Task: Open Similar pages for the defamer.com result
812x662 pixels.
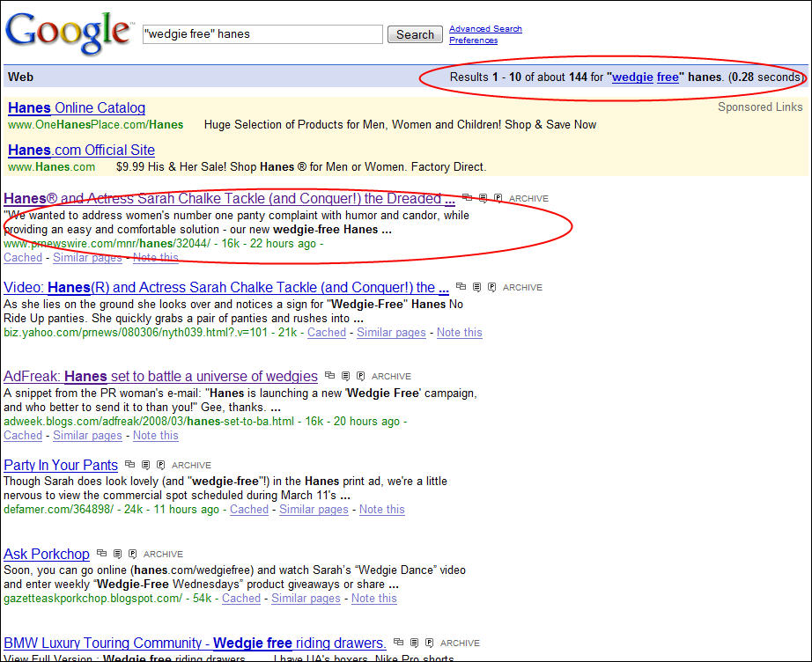Action: [314, 510]
